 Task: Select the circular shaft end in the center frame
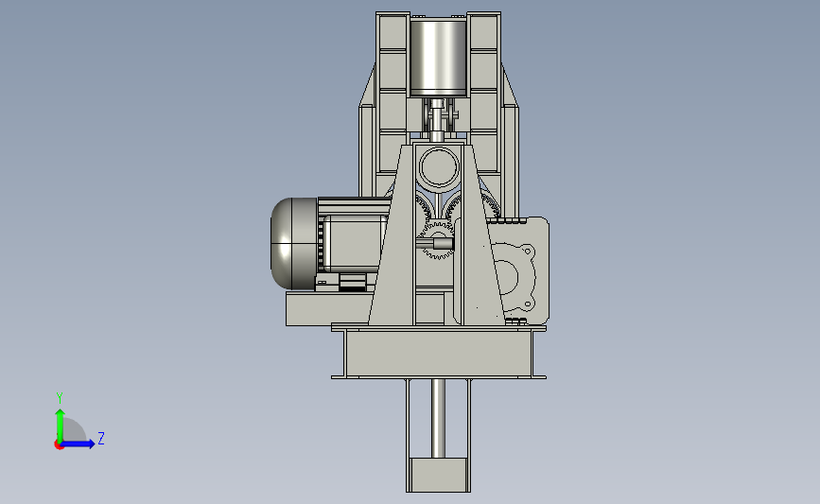point(439,167)
